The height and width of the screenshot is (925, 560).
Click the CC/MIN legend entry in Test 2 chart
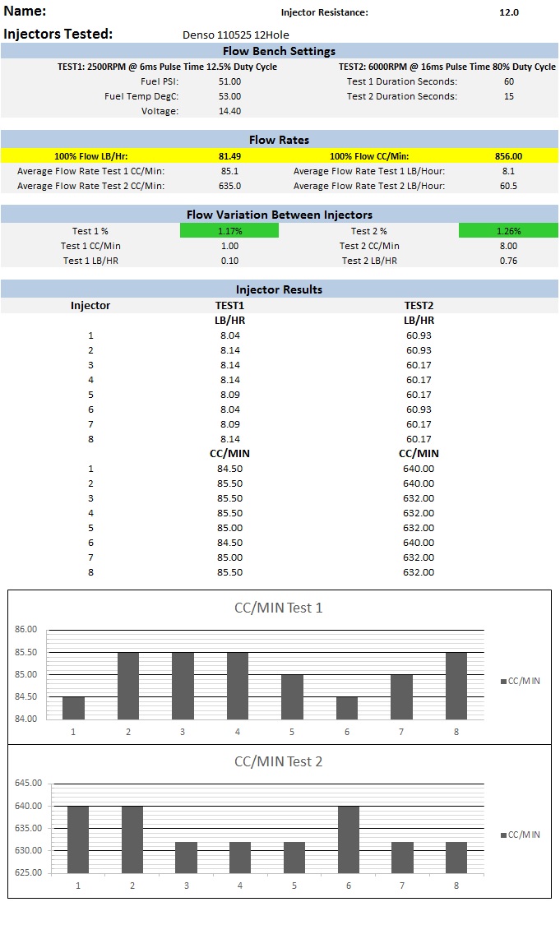click(521, 835)
